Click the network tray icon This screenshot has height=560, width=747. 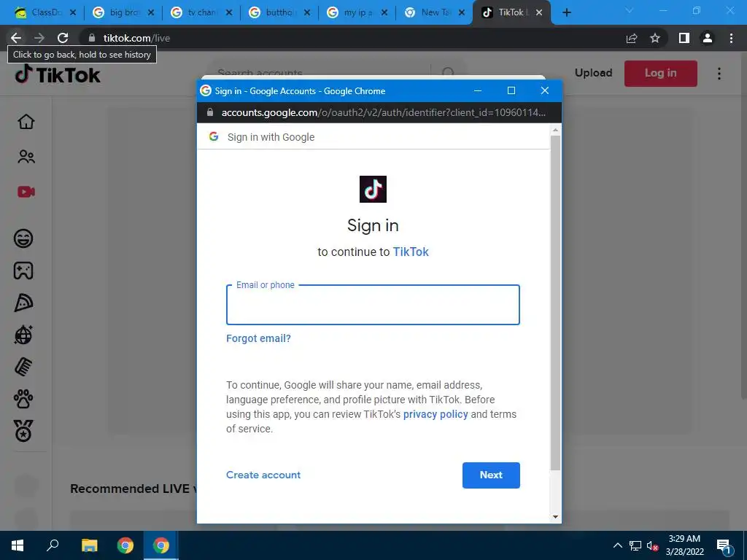[x=635, y=545]
